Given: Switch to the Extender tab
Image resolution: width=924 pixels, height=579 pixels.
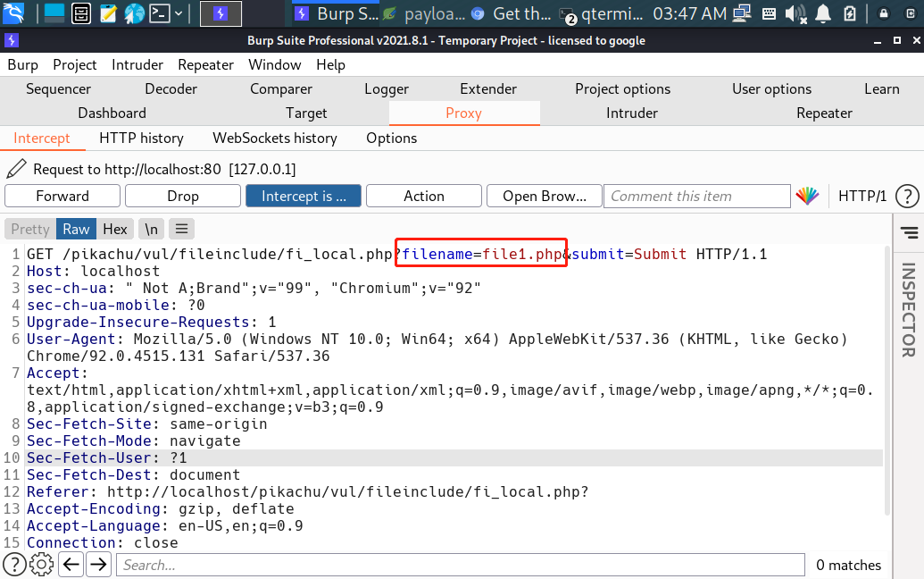Looking at the screenshot, I should pos(488,89).
